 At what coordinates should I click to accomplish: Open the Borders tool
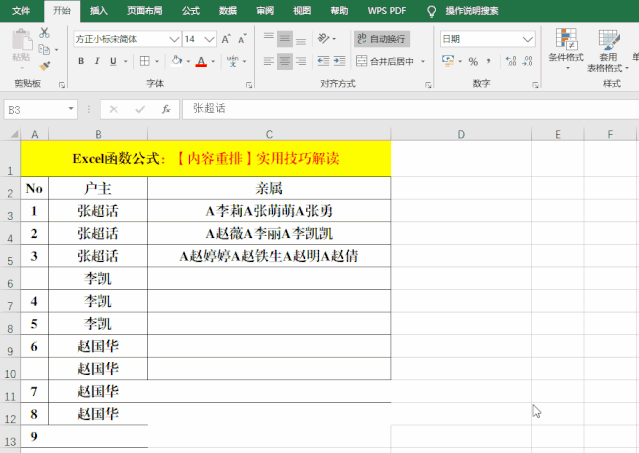[x=146, y=61]
